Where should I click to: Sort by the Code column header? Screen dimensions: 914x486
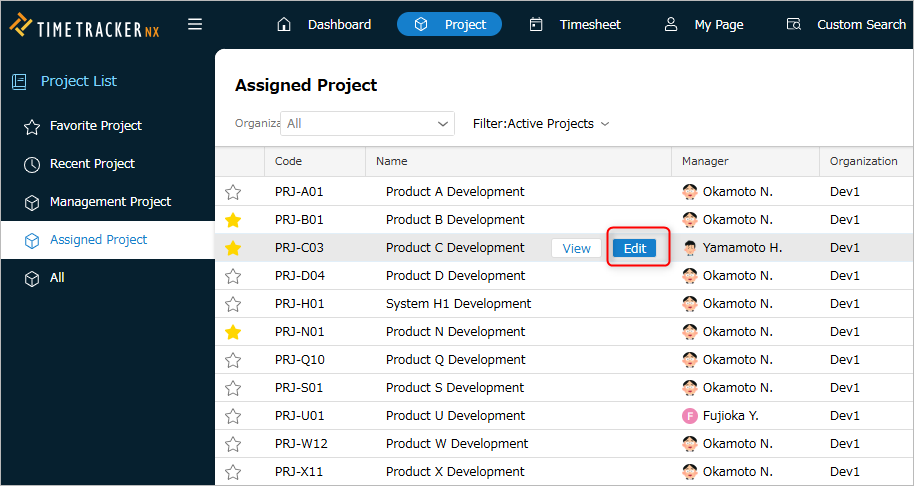pyautogui.click(x=315, y=161)
